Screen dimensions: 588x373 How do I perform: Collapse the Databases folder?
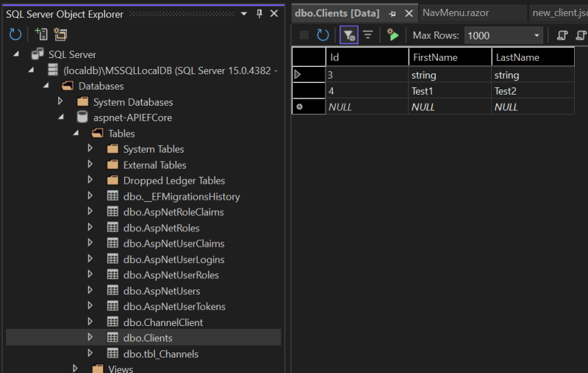click(x=46, y=86)
